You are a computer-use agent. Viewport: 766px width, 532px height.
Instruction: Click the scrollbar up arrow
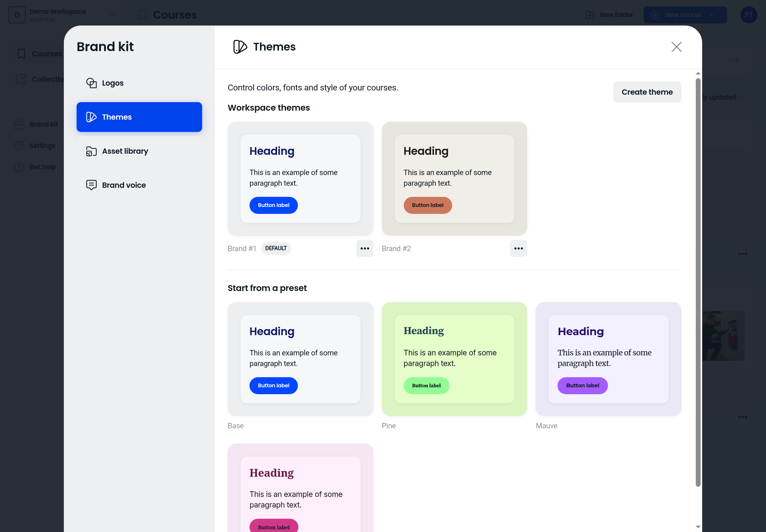pyautogui.click(x=698, y=73)
